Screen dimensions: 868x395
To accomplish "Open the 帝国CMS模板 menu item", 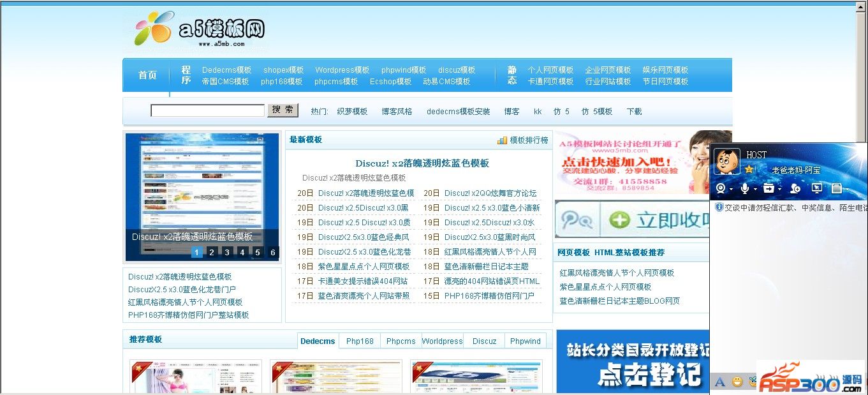I will (x=225, y=82).
